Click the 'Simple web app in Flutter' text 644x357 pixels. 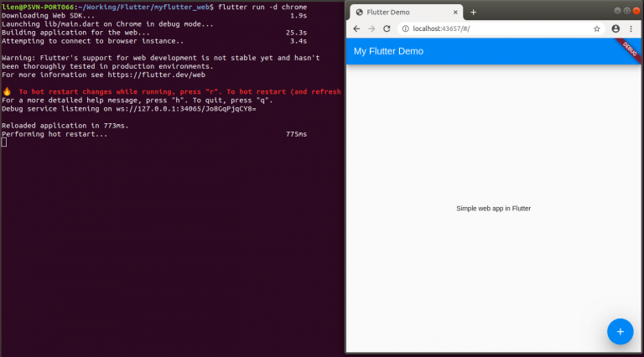[494, 209]
